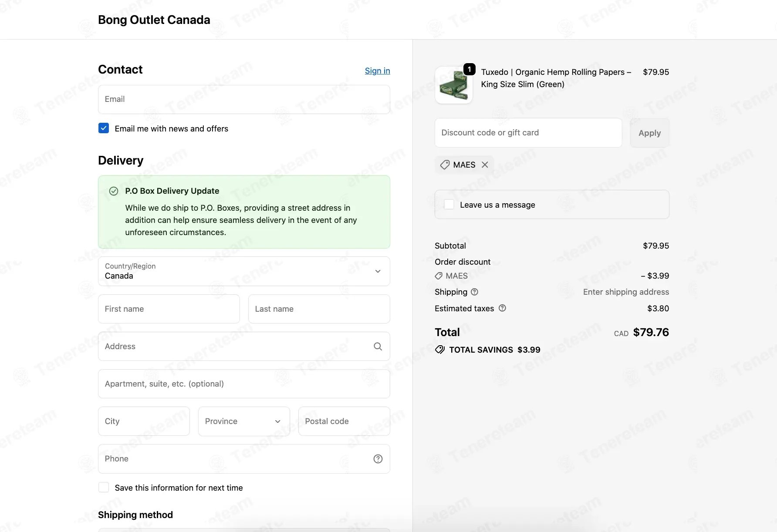Click the quantity badge on product image
777x532 pixels.
(469, 69)
